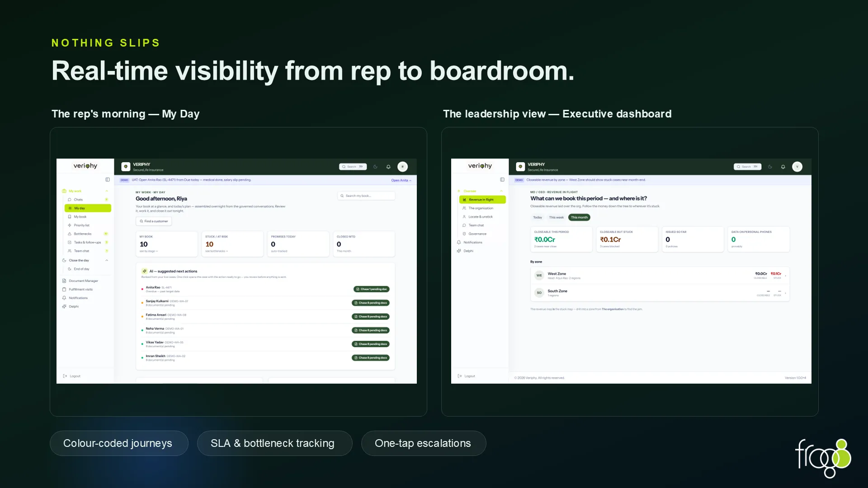Switch to the Today period tab
This screenshot has height=488, width=868.
[538, 217]
